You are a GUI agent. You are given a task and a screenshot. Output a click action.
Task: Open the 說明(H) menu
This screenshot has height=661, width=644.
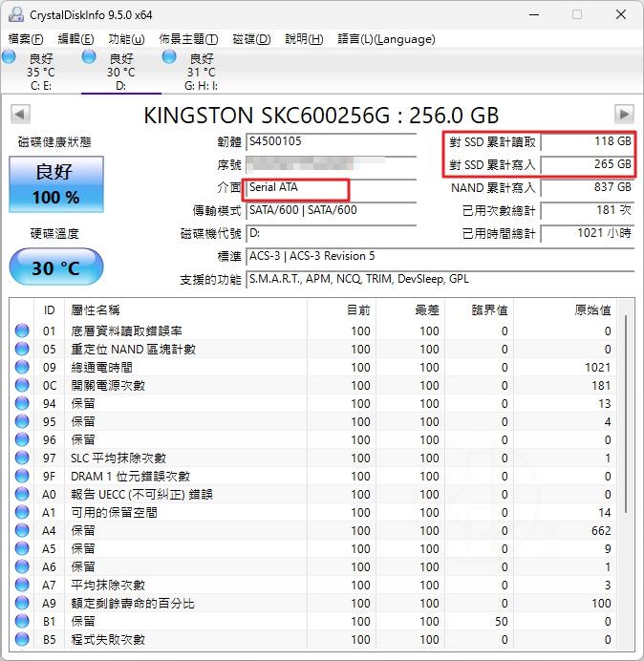coord(304,39)
